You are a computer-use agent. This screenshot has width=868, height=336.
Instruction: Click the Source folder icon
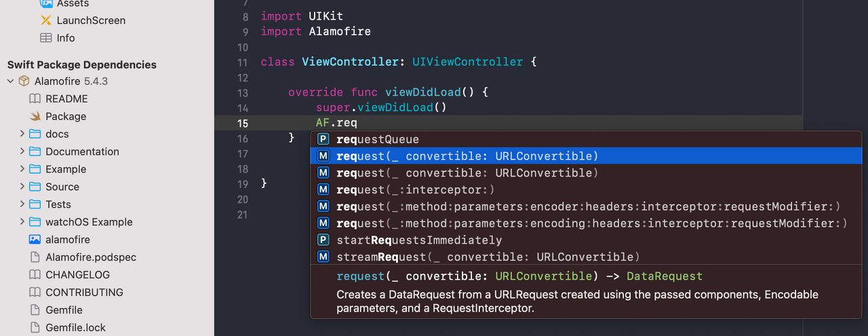pyautogui.click(x=35, y=187)
